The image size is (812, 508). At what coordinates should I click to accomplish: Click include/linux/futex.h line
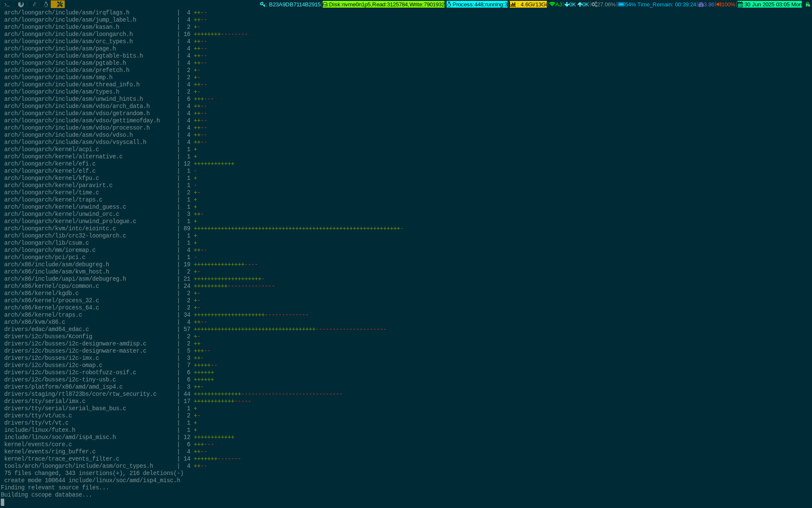(x=101, y=430)
